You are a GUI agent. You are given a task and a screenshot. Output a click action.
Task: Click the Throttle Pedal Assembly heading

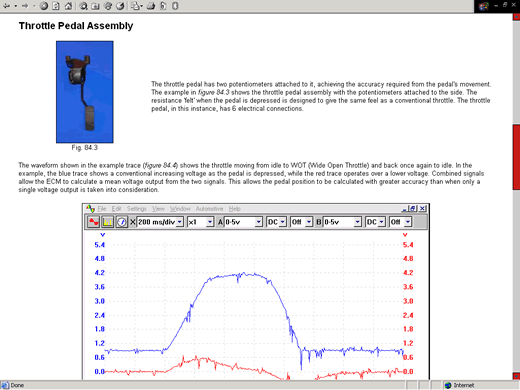(x=76, y=26)
